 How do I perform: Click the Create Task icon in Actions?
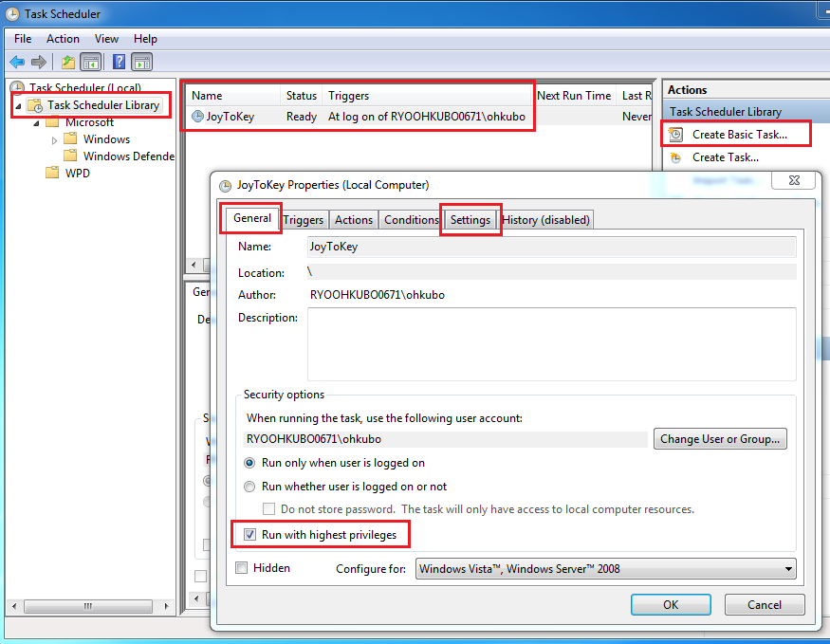pos(676,157)
